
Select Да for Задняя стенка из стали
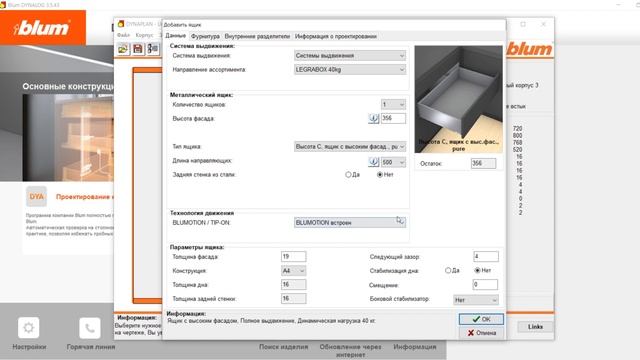(x=348, y=175)
